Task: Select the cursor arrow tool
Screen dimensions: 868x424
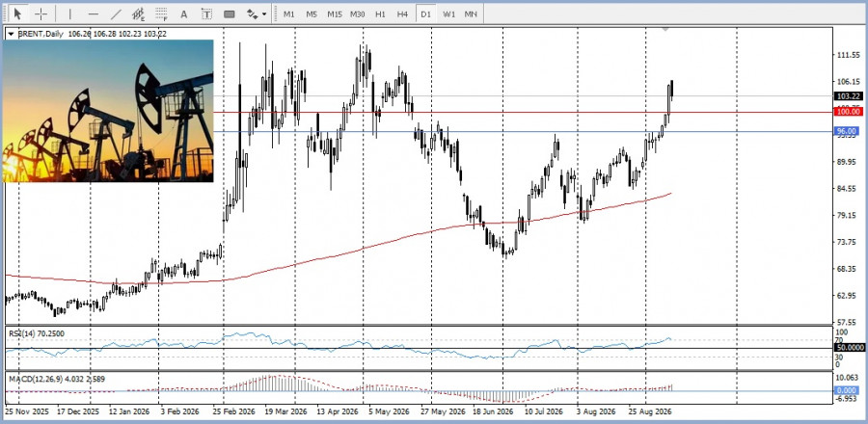Action: tap(18, 13)
